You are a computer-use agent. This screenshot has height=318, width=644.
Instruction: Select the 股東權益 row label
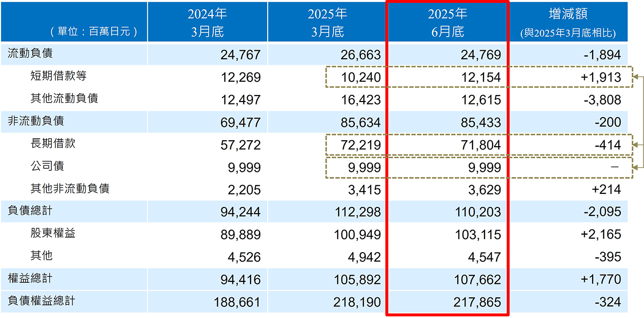53,234
